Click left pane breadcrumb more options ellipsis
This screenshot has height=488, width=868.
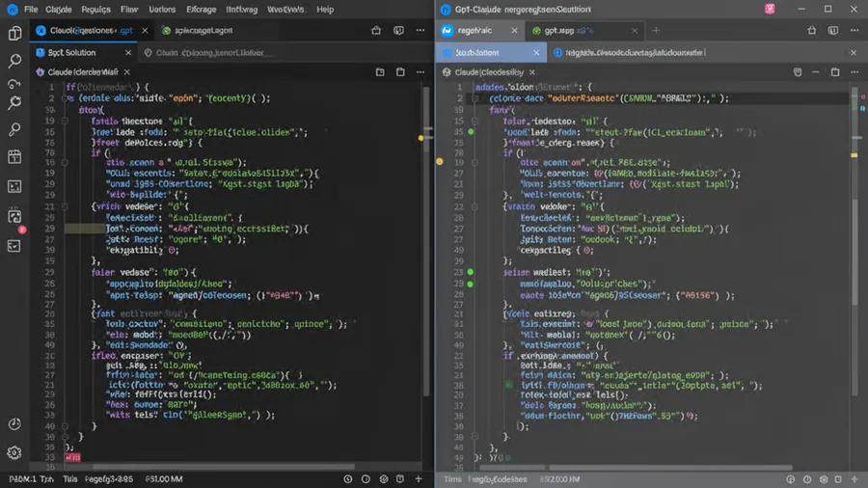coord(420,72)
